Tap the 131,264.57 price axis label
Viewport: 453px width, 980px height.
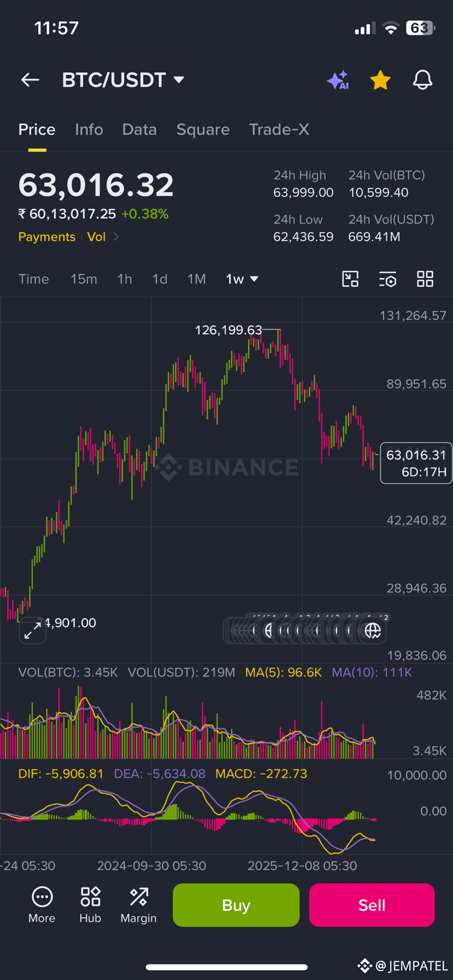[x=413, y=315]
